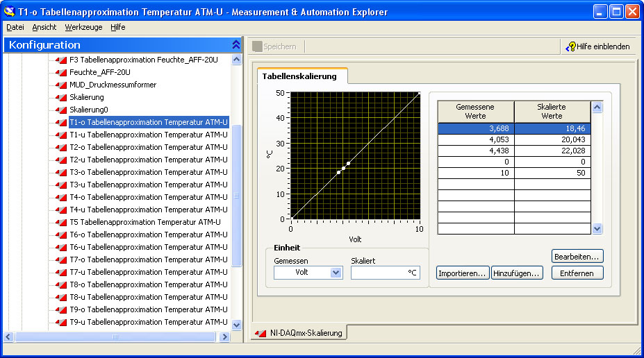Click the table scroll up arrow
Viewport: 644px width, 358px height.
(597, 108)
